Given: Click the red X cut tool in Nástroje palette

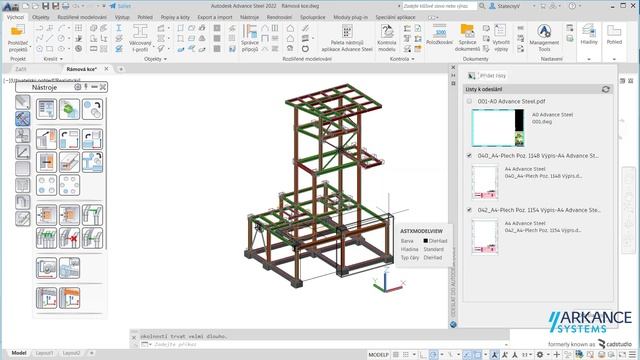Looking at the screenshot, I should point(69,238).
